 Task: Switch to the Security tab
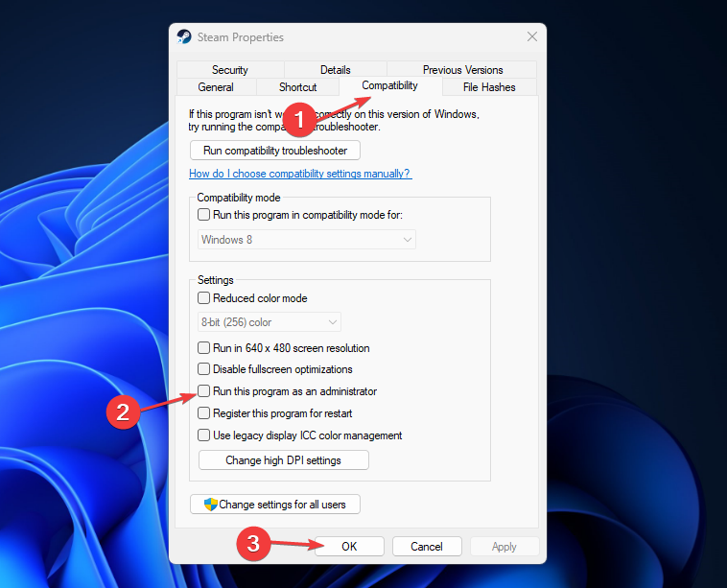coord(230,70)
